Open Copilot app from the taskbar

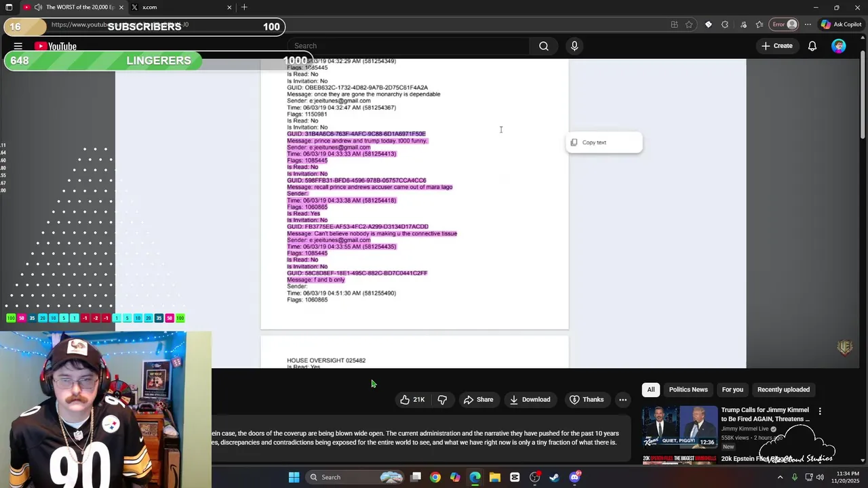[455, 477]
